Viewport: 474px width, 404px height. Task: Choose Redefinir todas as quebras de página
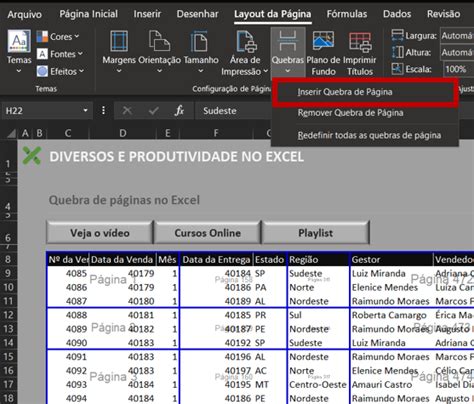click(365, 135)
